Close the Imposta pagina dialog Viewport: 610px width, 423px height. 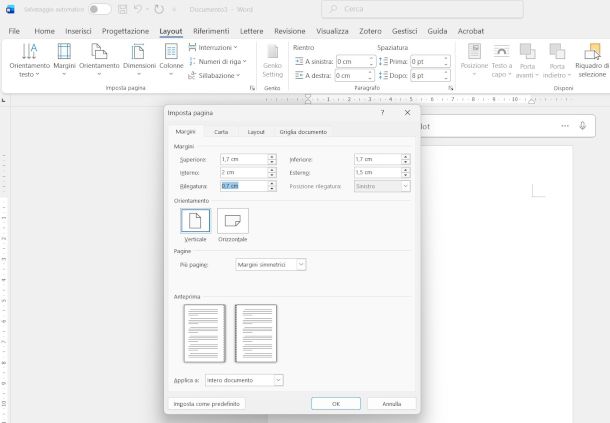pyautogui.click(x=407, y=112)
